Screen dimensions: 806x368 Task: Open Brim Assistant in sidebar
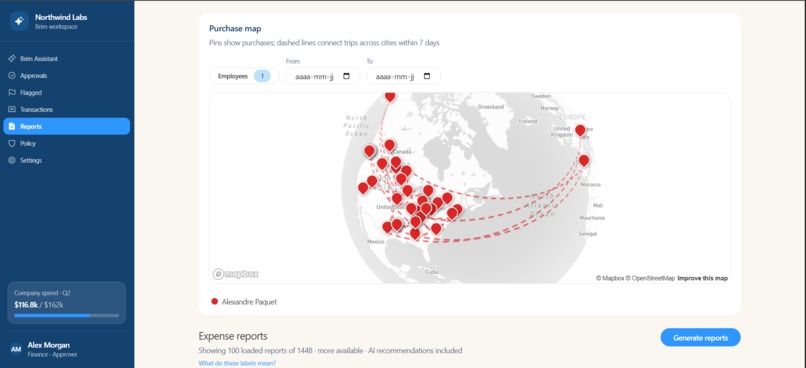tap(66, 59)
